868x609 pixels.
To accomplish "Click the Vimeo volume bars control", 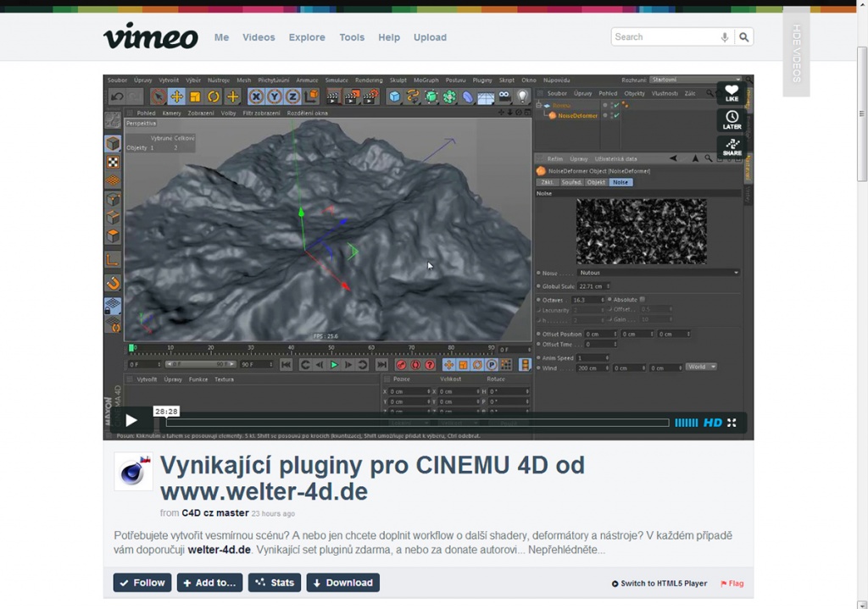I will tap(687, 423).
